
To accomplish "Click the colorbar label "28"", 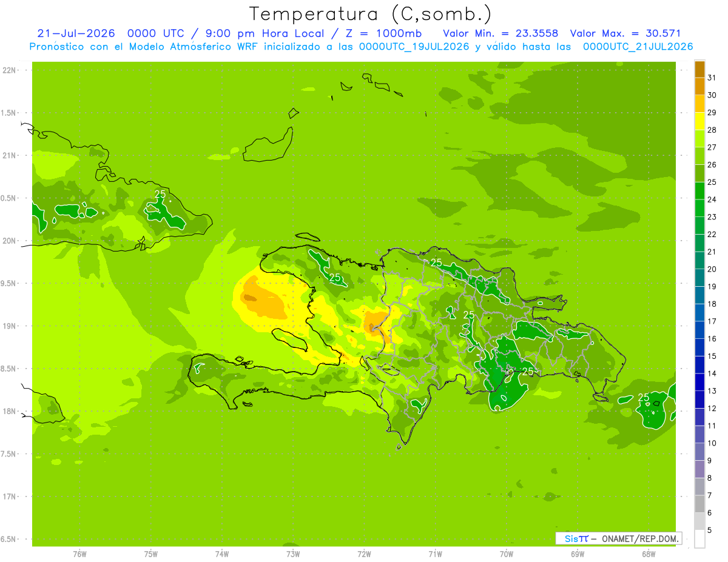I will tap(712, 130).
